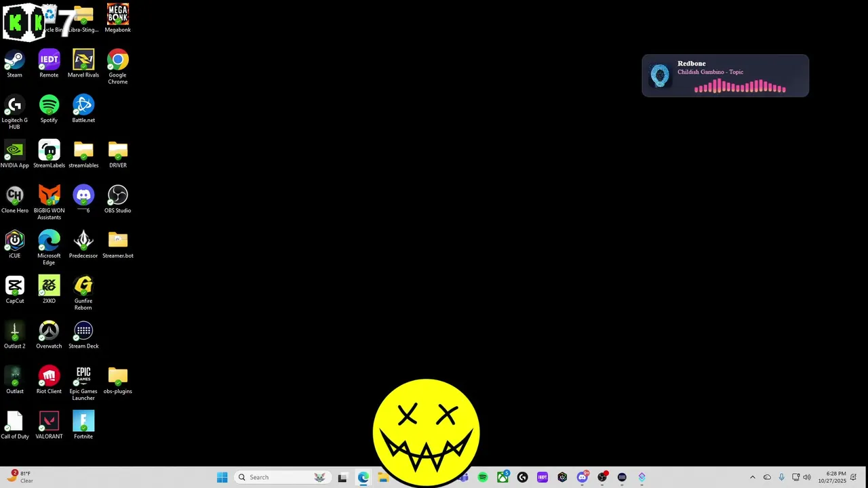Viewport: 868px width, 488px height.
Task: Select the Spotify shortcut on the desktop
Action: 49,109
